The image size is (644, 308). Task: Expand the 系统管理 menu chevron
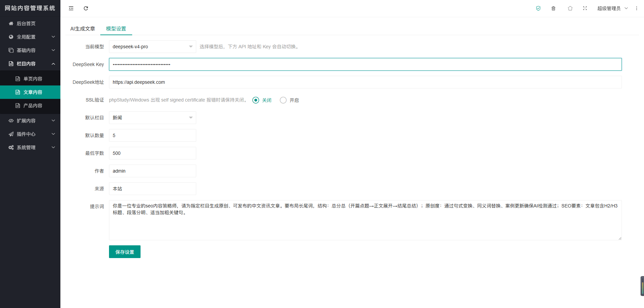point(53,147)
